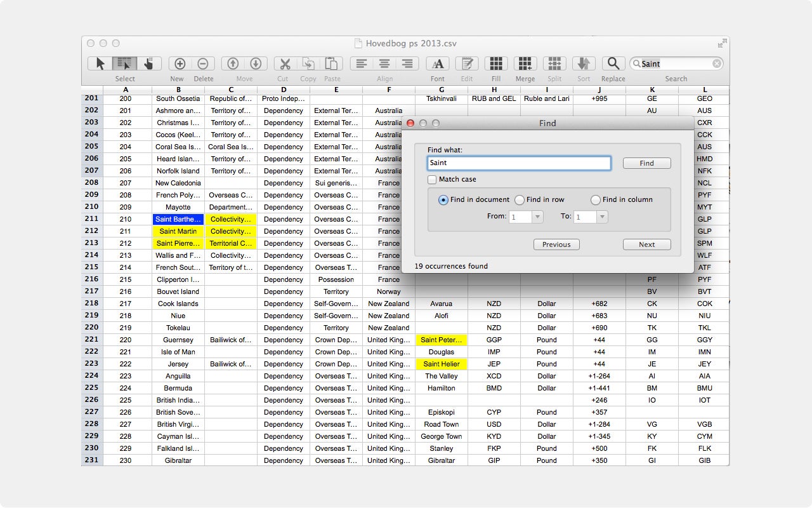Click the Previous button
Viewport: 812px width, 508px height.
tap(556, 244)
